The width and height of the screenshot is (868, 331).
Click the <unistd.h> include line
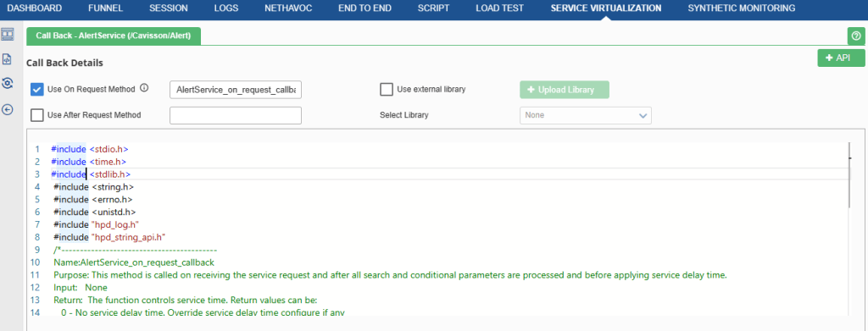pos(95,212)
